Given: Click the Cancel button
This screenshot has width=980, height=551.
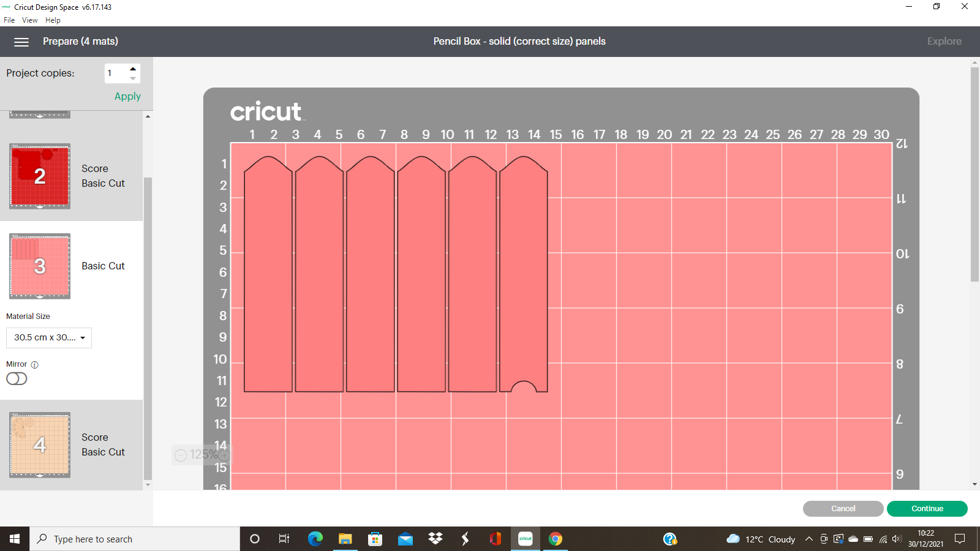Looking at the screenshot, I should click(x=843, y=509).
